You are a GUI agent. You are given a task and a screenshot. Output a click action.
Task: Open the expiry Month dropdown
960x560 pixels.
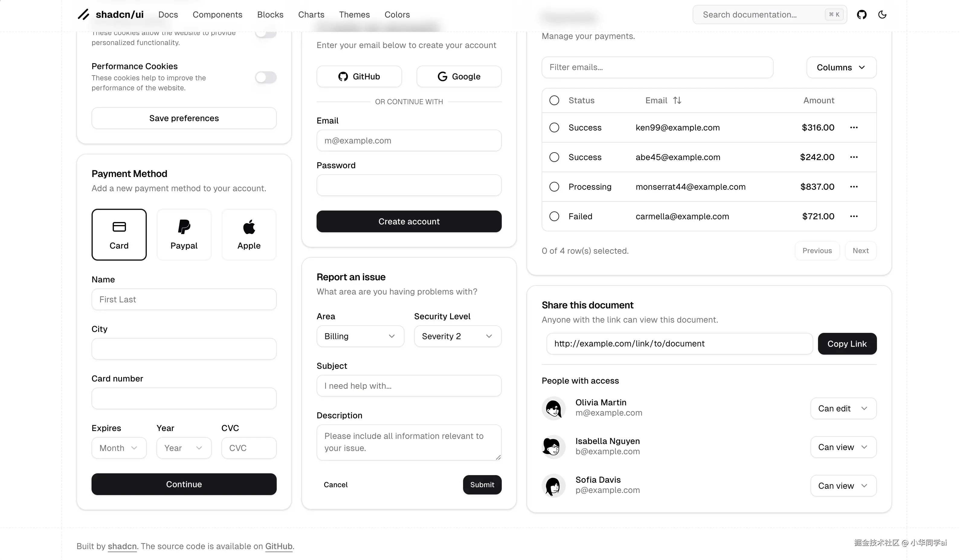[x=119, y=448]
